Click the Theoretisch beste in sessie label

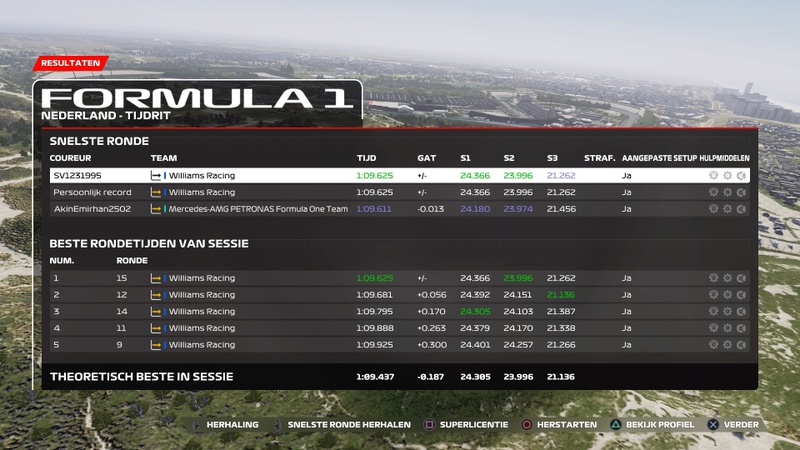[x=141, y=377]
